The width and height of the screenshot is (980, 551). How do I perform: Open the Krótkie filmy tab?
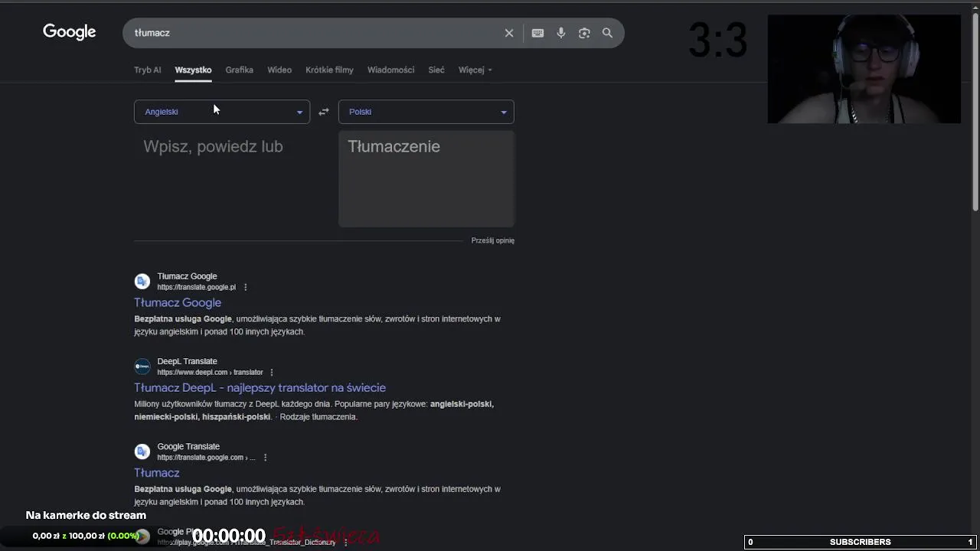coord(329,70)
